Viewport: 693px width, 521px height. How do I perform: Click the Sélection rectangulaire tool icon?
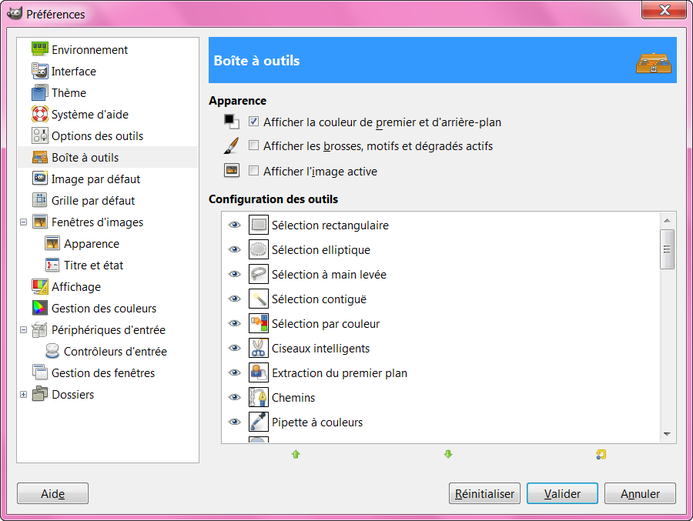(259, 225)
